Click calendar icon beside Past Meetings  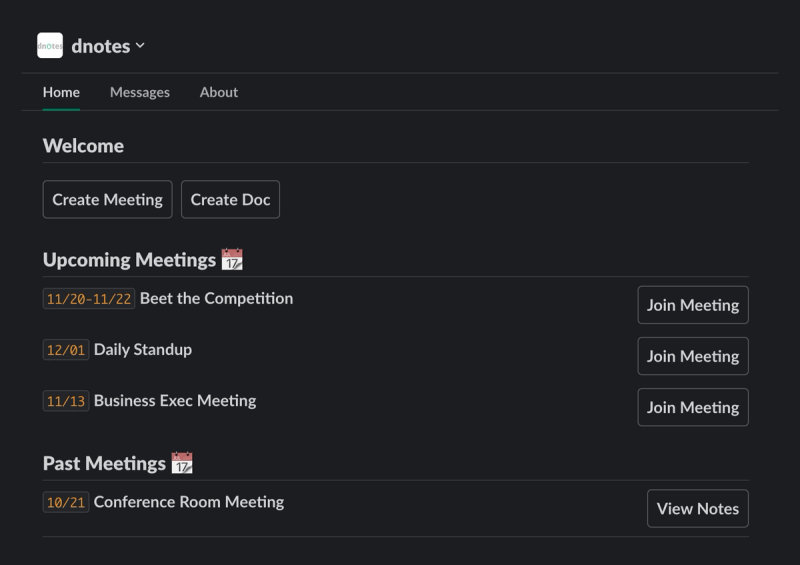click(181, 463)
